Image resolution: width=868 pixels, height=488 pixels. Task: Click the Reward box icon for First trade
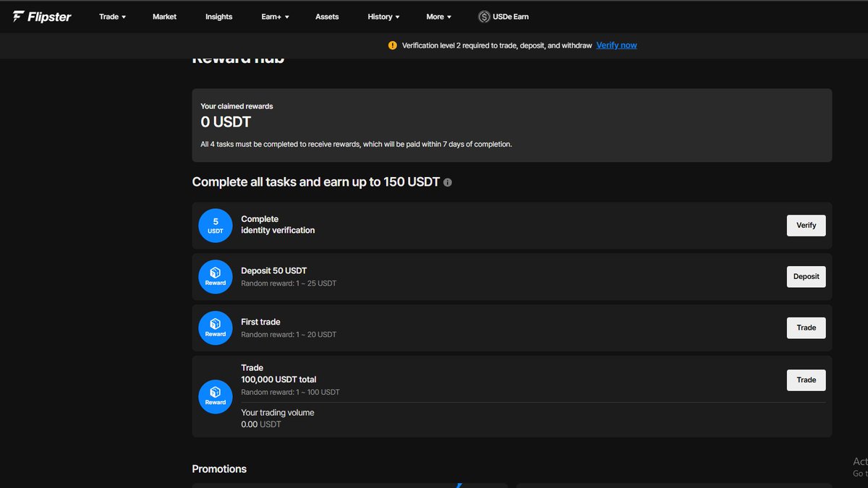(216, 328)
